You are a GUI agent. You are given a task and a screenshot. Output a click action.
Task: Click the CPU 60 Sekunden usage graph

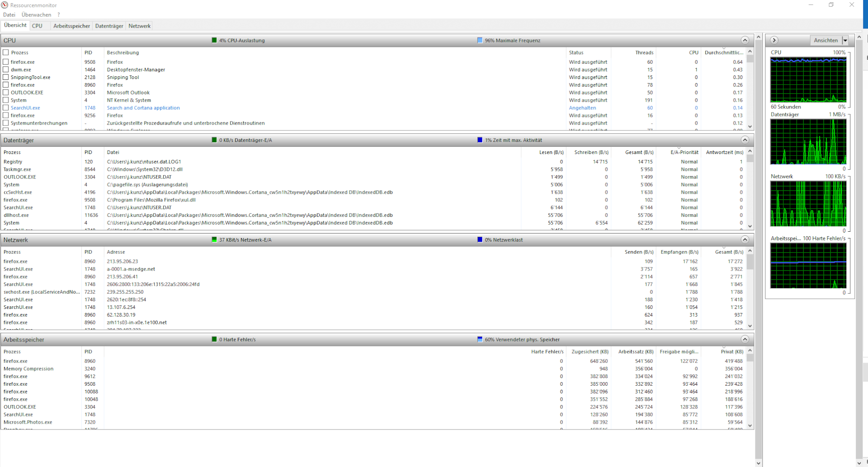807,79
